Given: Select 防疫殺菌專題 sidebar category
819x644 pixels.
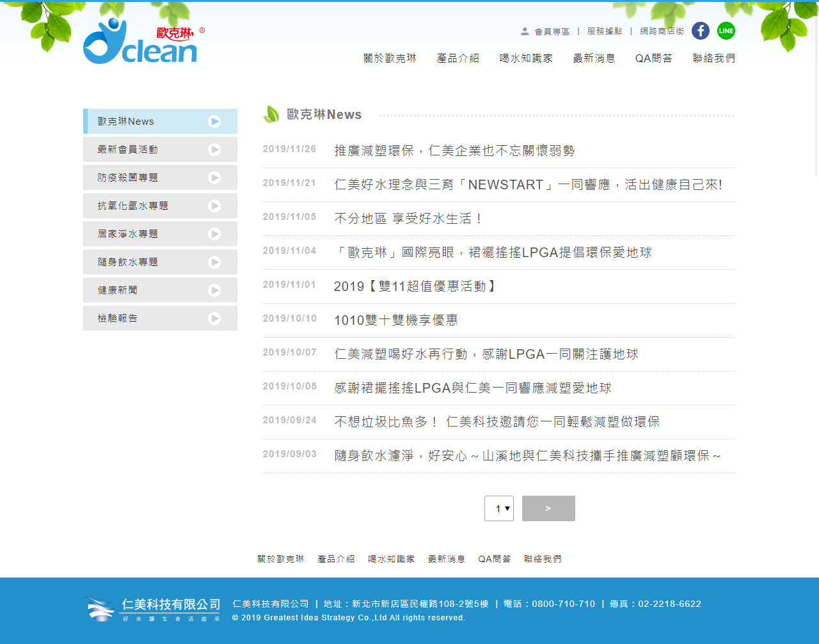Looking at the screenshot, I should click(160, 178).
